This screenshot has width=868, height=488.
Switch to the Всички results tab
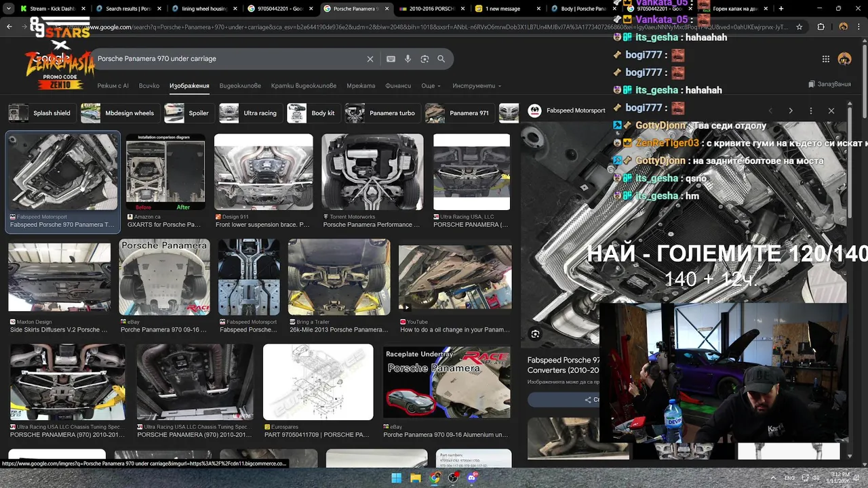pyautogui.click(x=149, y=86)
